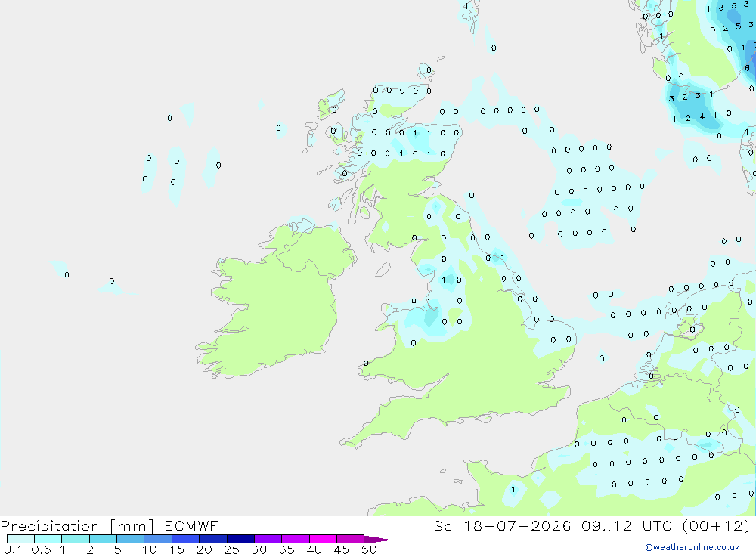The width and height of the screenshot is (756, 554).
Task: Click the ECMWF model label
Action: pos(191,526)
